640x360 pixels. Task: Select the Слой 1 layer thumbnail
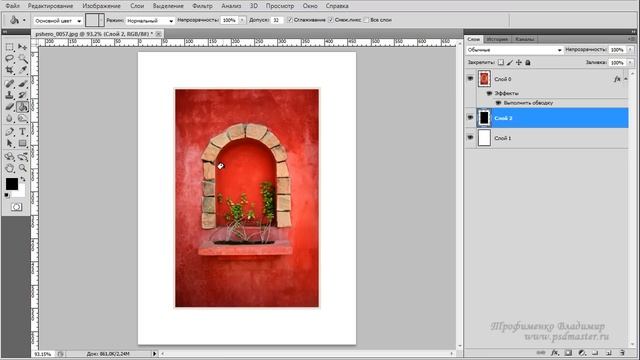tap(484, 138)
